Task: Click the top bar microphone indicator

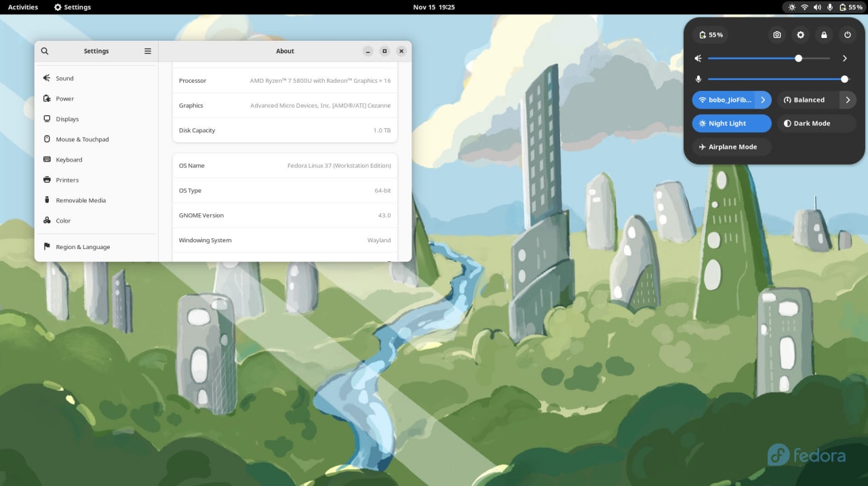Action: point(830,7)
